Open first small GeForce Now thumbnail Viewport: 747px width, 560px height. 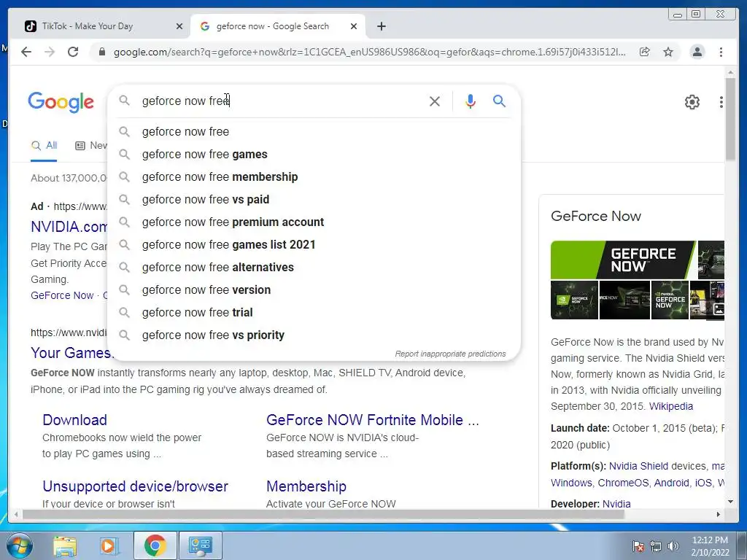click(x=574, y=300)
